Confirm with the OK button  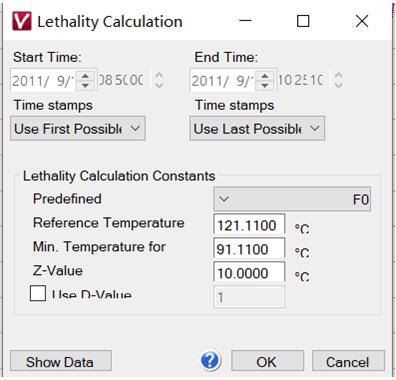(x=267, y=361)
